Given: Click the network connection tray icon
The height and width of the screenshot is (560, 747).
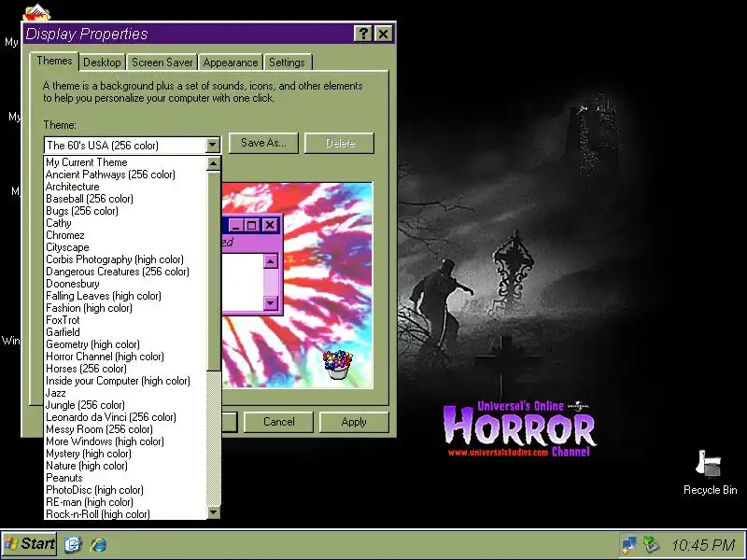Looking at the screenshot, I should (x=628, y=544).
